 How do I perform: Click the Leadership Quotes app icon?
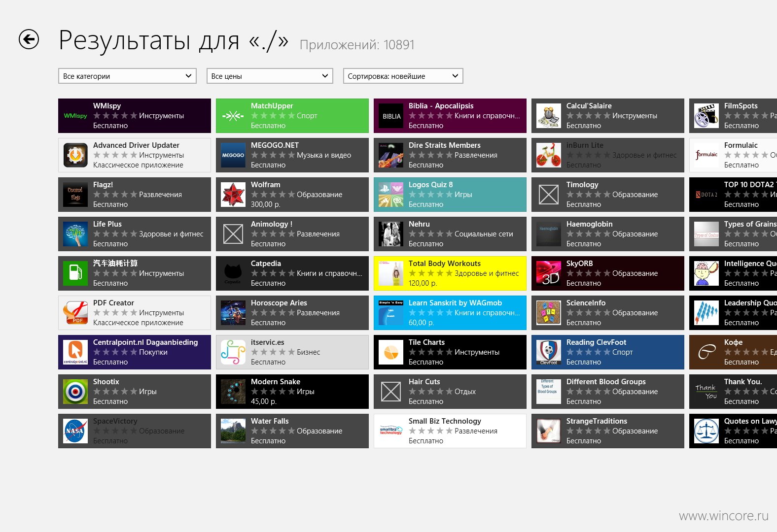706,313
